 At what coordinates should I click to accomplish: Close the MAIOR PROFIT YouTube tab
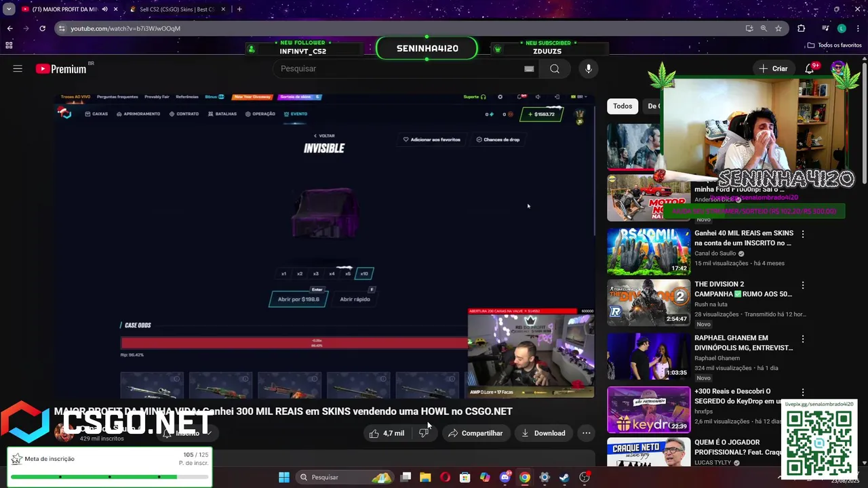pos(115,9)
